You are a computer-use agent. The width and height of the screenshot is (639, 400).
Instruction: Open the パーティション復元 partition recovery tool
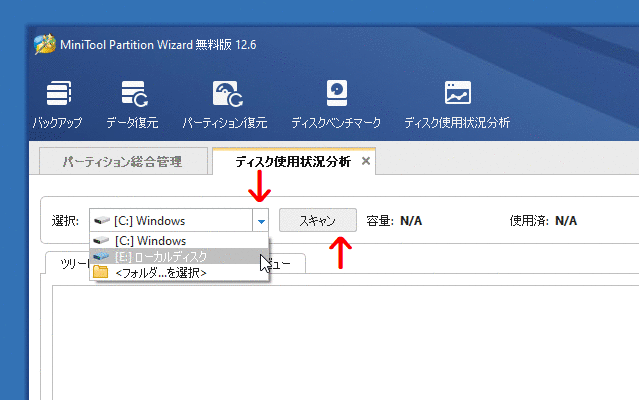pyautogui.click(x=224, y=106)
